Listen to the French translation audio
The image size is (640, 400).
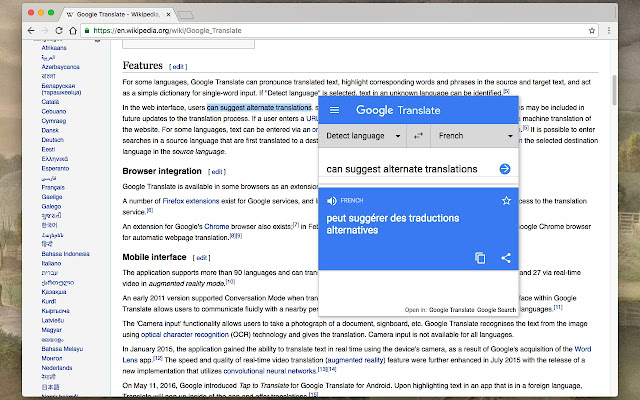click(x=331, y=201)
